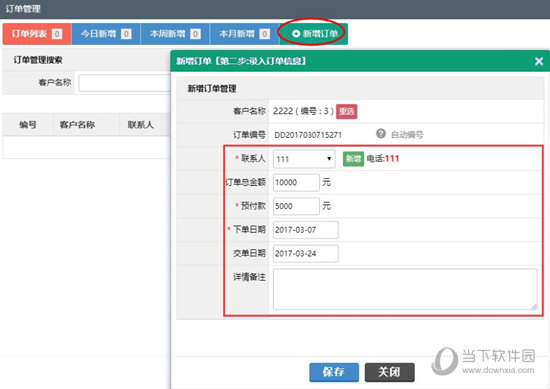Click the 关闭 button
Screen dimensions: 550x389
(390, 372)
